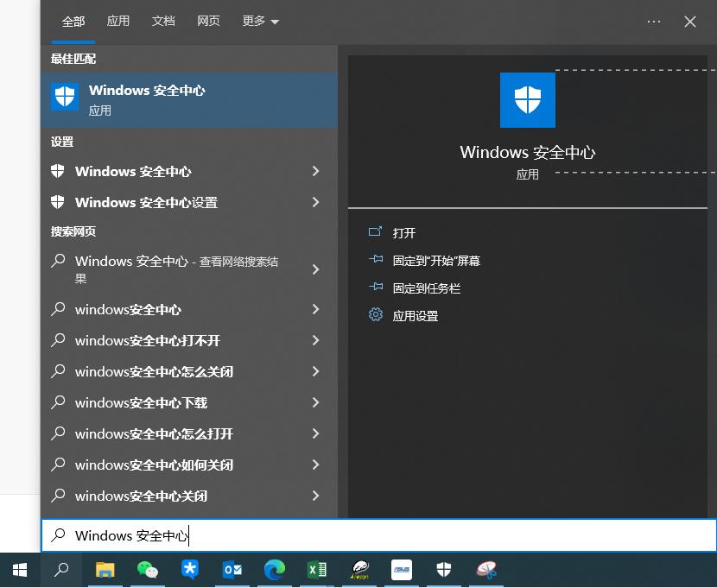Click the Windows 安全中心 shield icon in the preview pane
This screenshot has height=588, width=717.
click(x=527, y=100)
